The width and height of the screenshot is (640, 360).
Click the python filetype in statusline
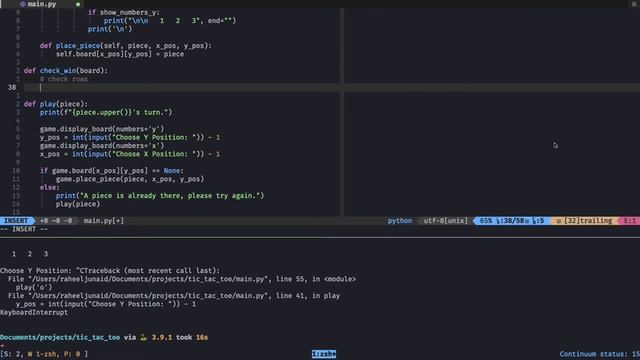(400, 221)
